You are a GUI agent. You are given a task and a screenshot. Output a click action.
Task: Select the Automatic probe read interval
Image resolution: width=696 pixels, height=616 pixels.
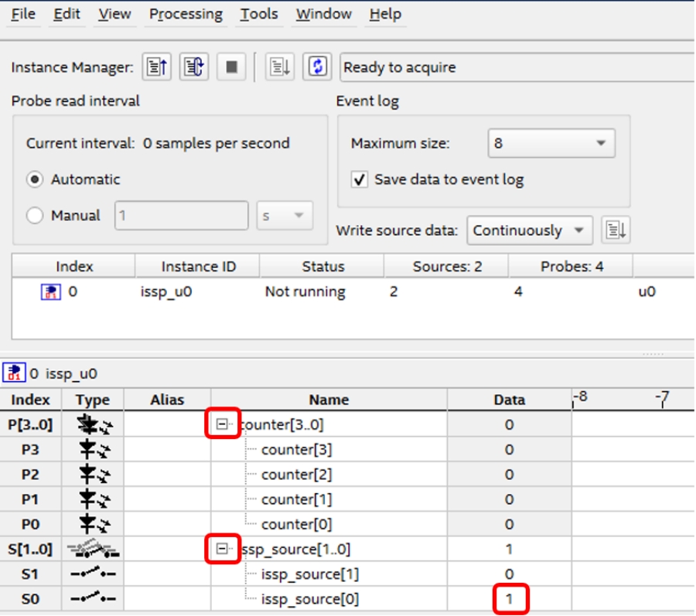[35, 179]
